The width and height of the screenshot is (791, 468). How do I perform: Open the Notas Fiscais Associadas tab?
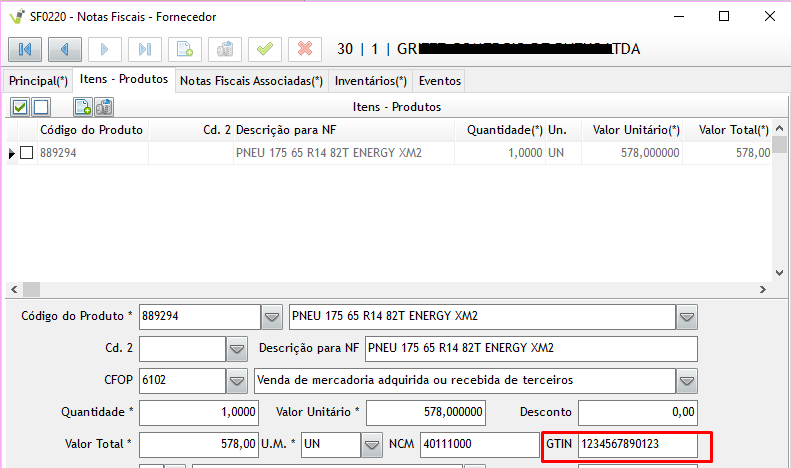pos(251,81)
